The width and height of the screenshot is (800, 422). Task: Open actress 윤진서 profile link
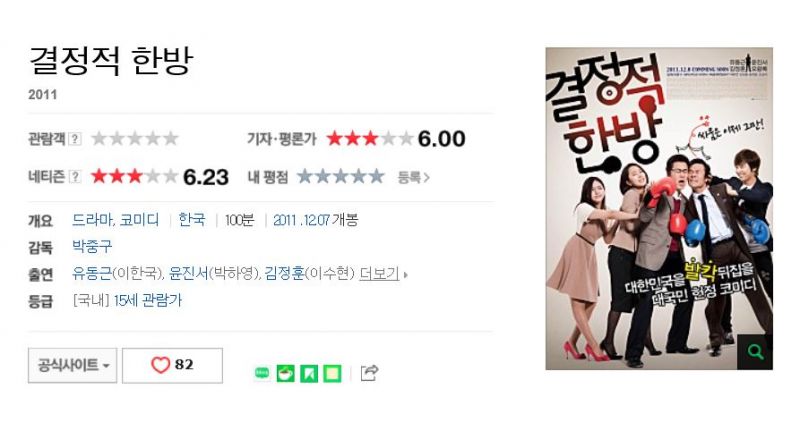tap(189, 274)
